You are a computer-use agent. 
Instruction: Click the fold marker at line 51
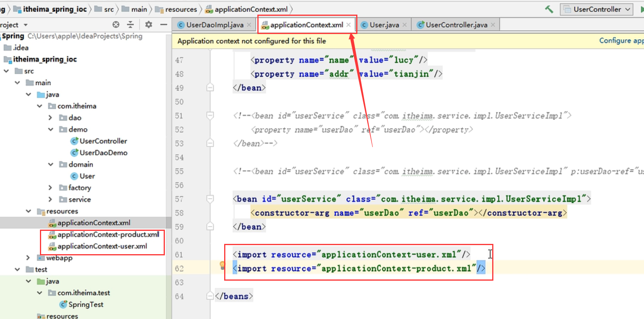click(210, 115)
